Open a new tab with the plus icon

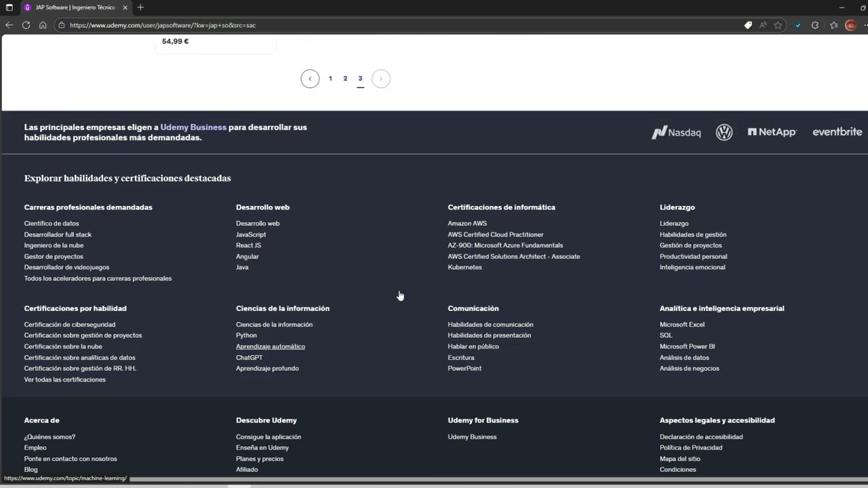140,7
